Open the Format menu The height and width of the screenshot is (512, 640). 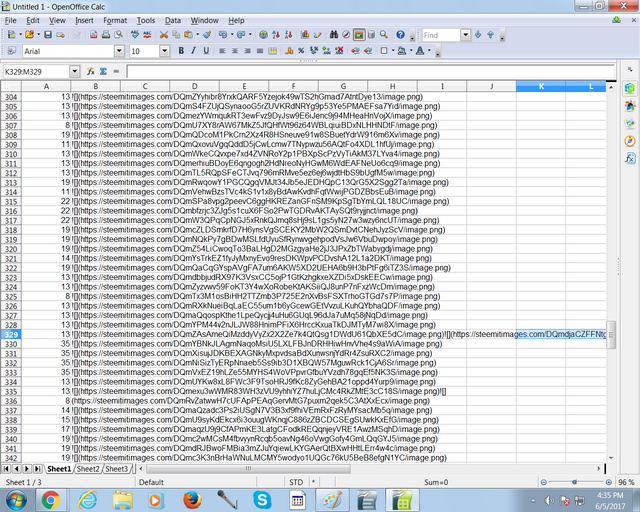[x=115, y=20]
